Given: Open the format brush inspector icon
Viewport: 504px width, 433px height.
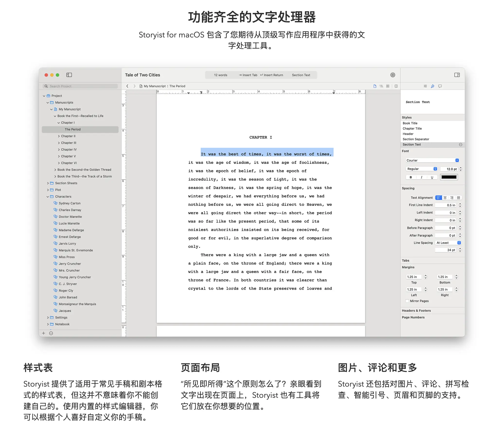Looking at the screenshot, I should (432, 86).
